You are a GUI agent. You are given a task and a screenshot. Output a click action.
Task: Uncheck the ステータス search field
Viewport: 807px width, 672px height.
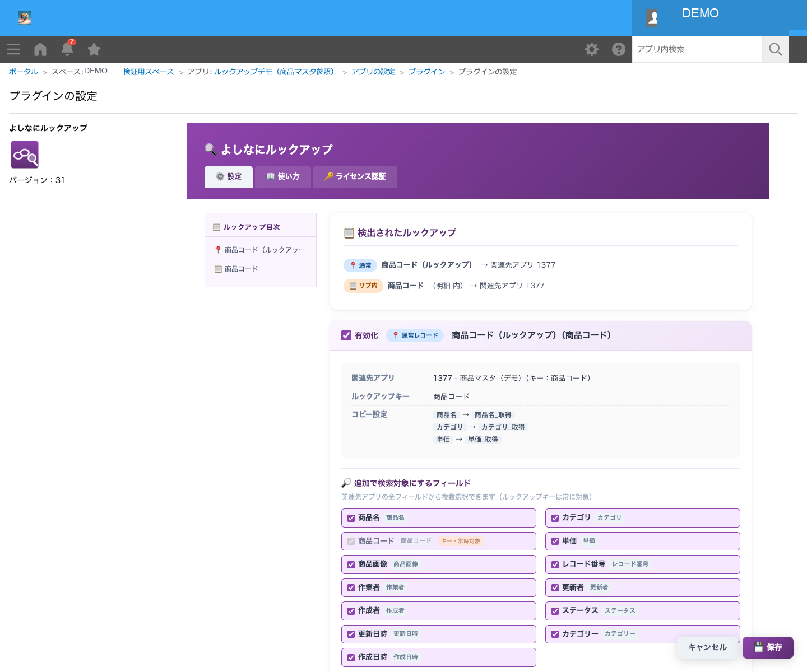pyautogui.click(x=555, y=611)
